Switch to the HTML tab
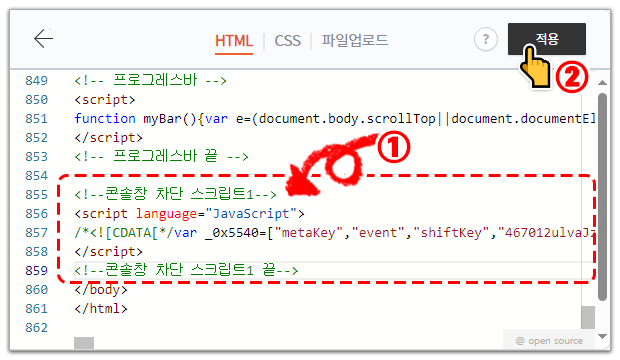Viewport: 620px width, 360px height. (x=234, y=41)
